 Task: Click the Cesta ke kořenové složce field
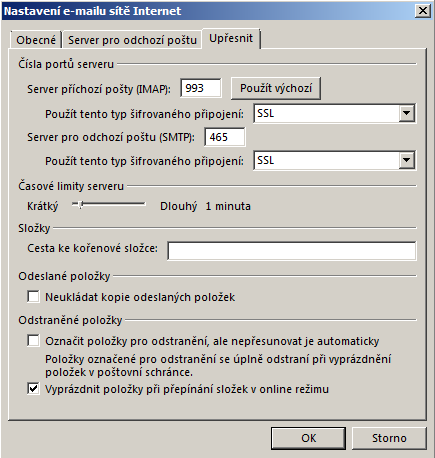click(292, 251)
